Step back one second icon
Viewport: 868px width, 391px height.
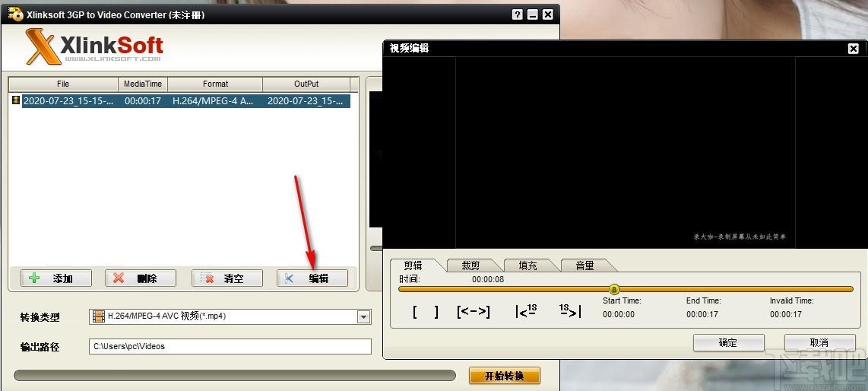(526, 310)
